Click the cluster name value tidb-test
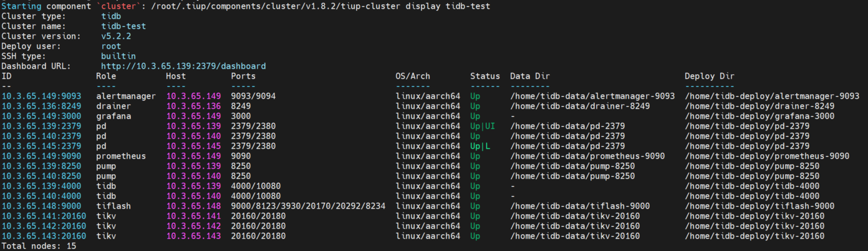This screenshot has width=868, height=251. (x=123, y=26)
